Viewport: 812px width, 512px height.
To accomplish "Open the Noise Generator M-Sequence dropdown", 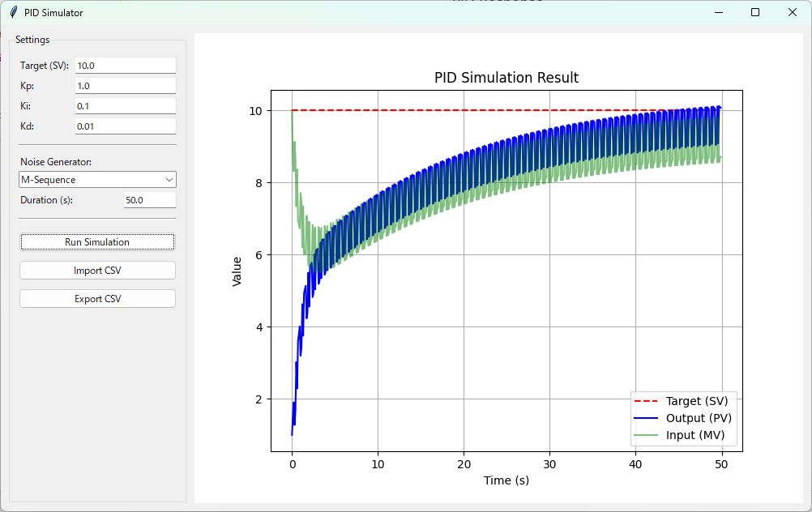I will 97,180.
